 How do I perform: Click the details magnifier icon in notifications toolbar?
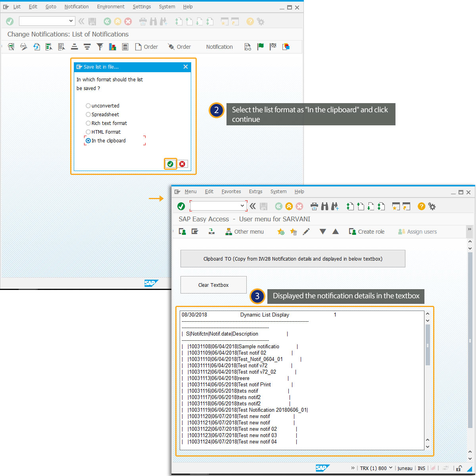point(11,47)
